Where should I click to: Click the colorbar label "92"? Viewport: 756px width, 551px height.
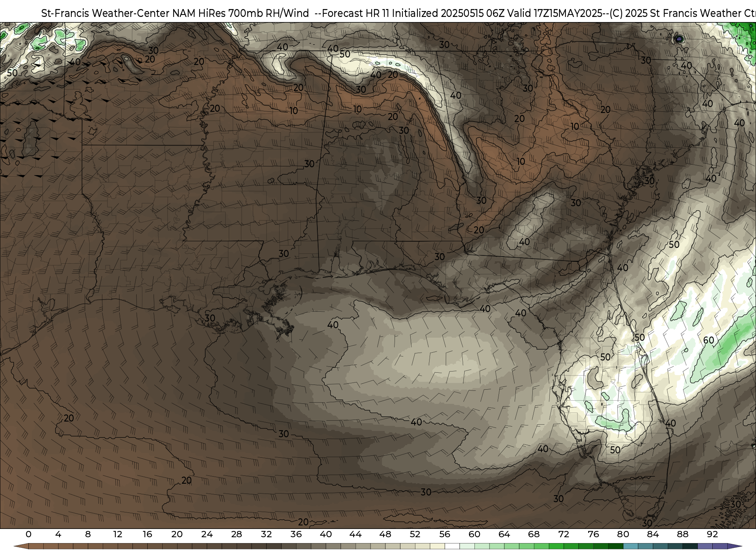pos(712,534)
